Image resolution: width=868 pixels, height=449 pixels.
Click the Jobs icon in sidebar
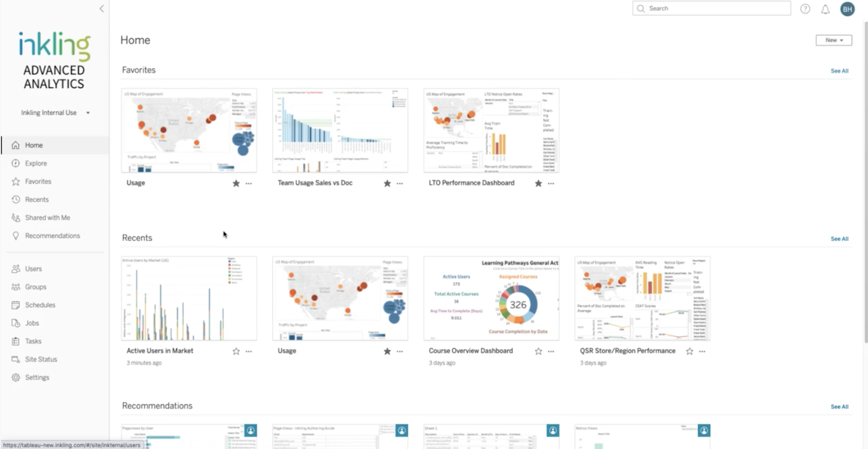(16, 323)
